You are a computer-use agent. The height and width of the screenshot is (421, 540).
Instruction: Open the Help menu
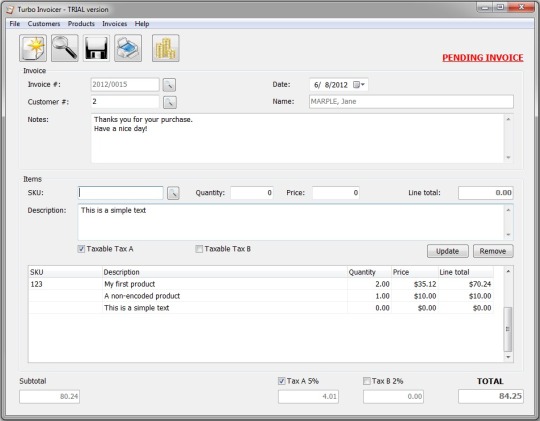[x=142, y=24]
